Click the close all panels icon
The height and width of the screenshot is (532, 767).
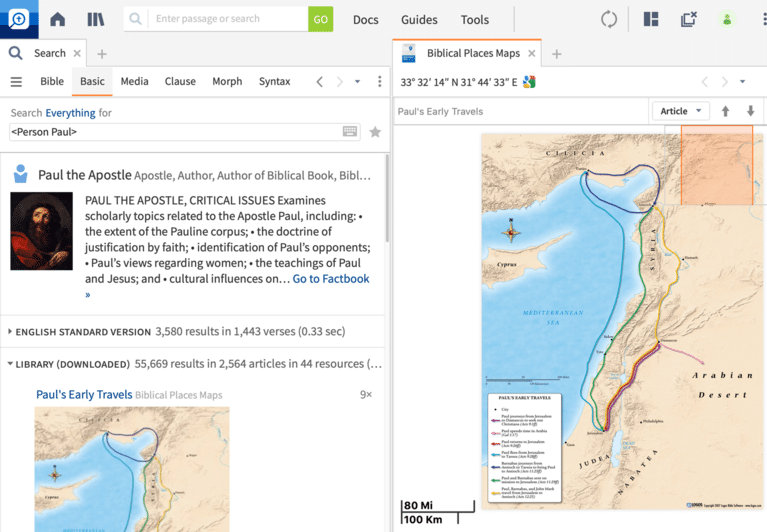click(689, 19)
